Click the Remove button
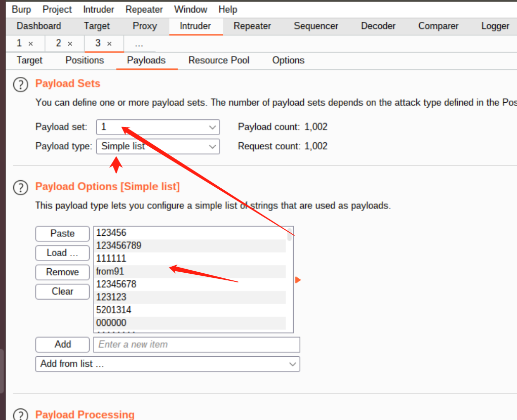The height and width of the screenshot is (420, 517). (62, 272)
